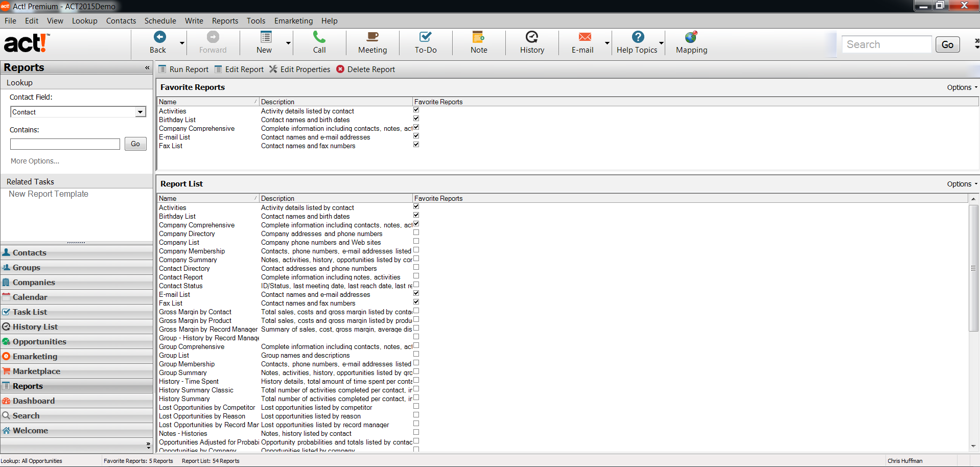Open the Lookup menu
Image resolution: width=980 pixels, height=467 pixels.
(84, 21)
